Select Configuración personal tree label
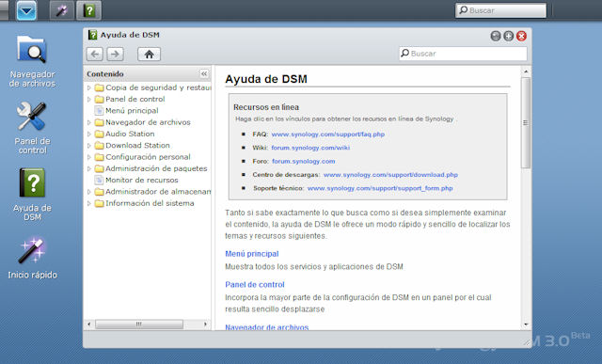 coord(148,157)
